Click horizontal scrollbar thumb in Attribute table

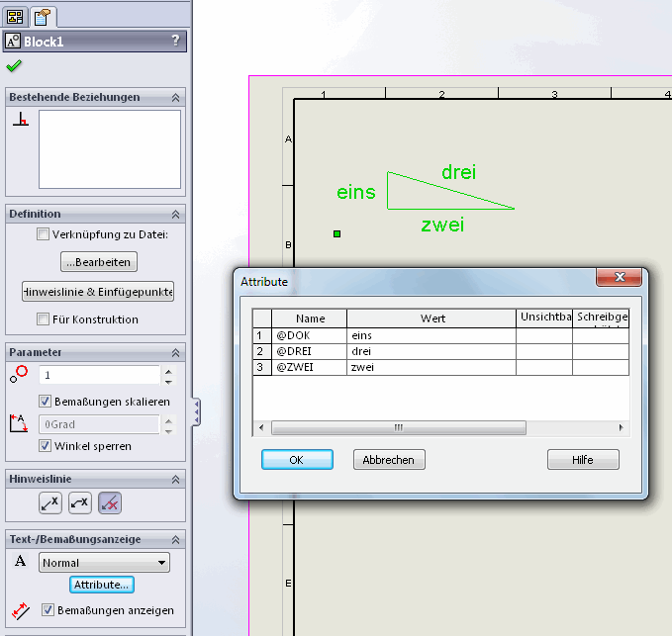399,428
